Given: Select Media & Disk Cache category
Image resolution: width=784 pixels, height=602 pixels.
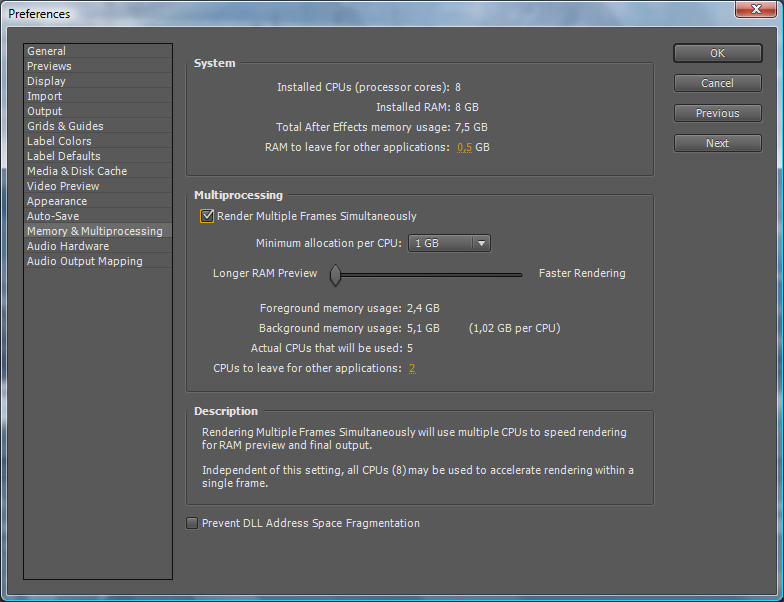Looking at the screenshot, I should 77,171.
